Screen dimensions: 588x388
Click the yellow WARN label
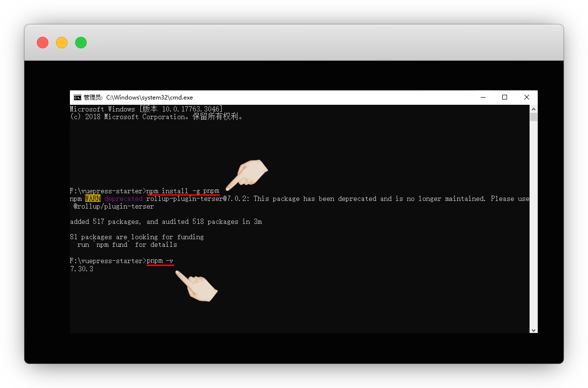pyautogui.click(x=92, y=199)
